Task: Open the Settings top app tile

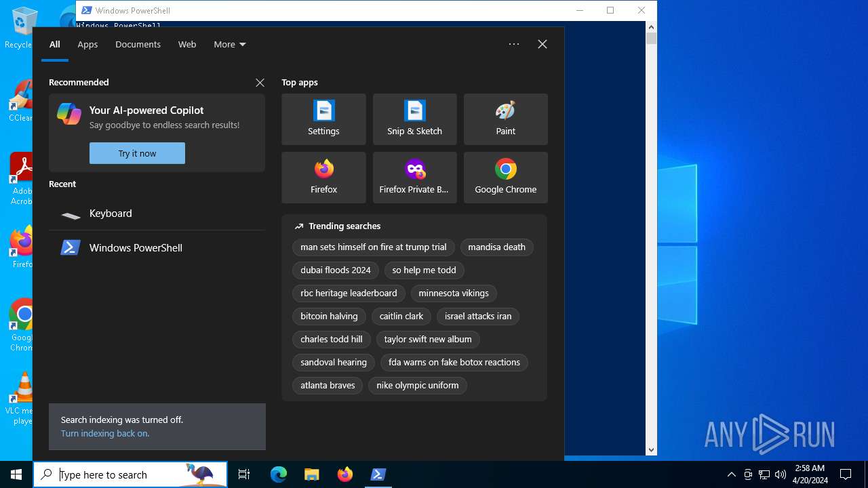Action: [323, 119]
